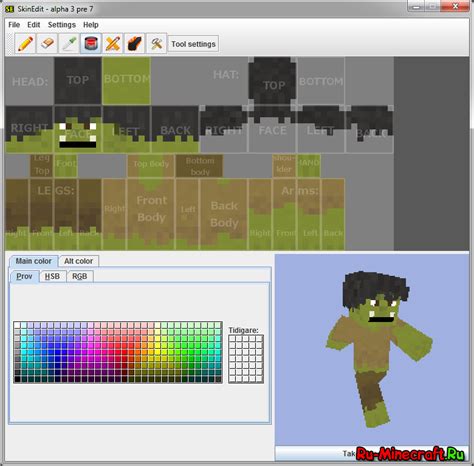Click the SkinEdit application icon in title bar
The height and width of the screenshot is (466, 474).
pyautogui.click(x=9, y=9)
